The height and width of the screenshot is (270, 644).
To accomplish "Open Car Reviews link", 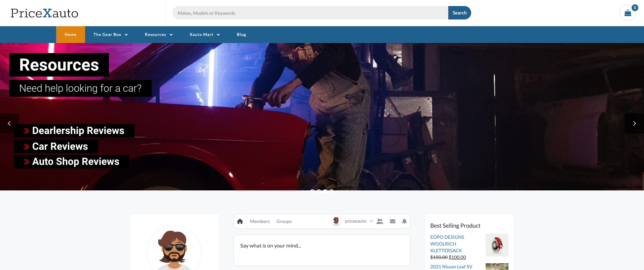I will coord(56,146).
